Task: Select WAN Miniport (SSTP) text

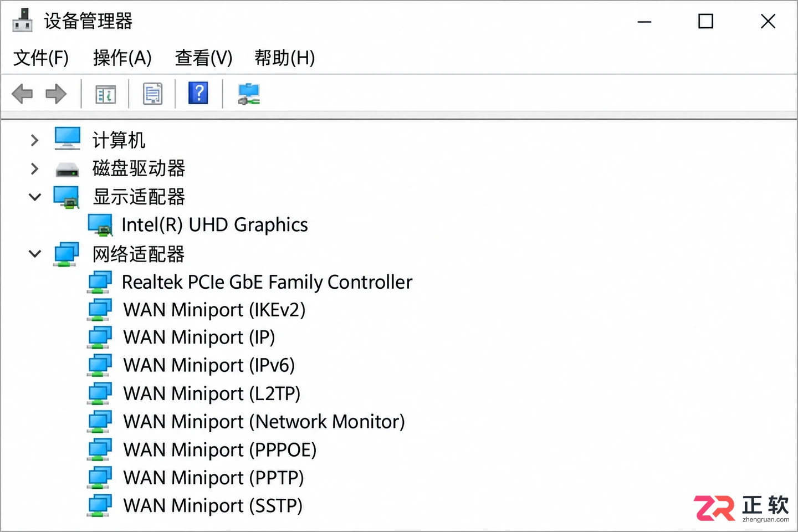Action: 213,506
